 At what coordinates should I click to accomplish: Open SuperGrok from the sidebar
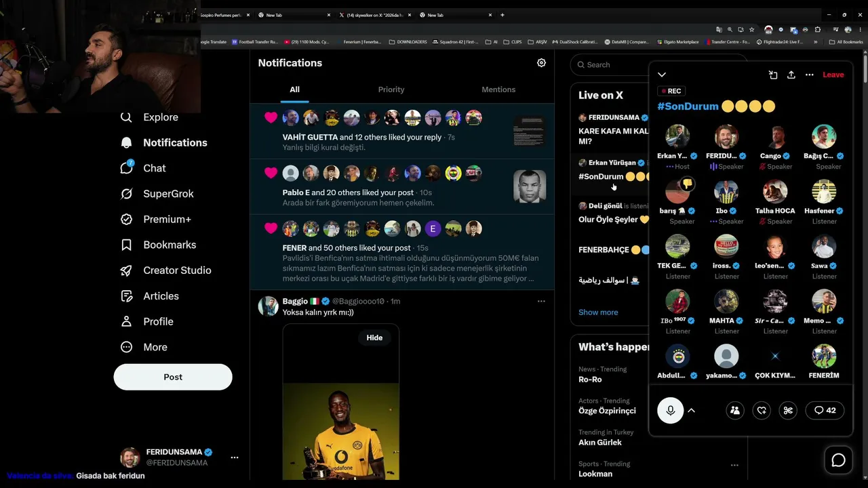pyautogui.click(x=157, y=194)
